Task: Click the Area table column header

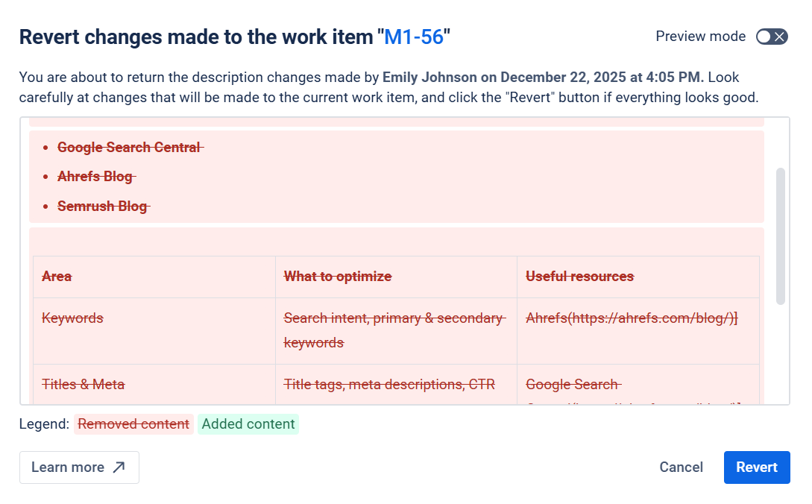Action: (57, 277)
